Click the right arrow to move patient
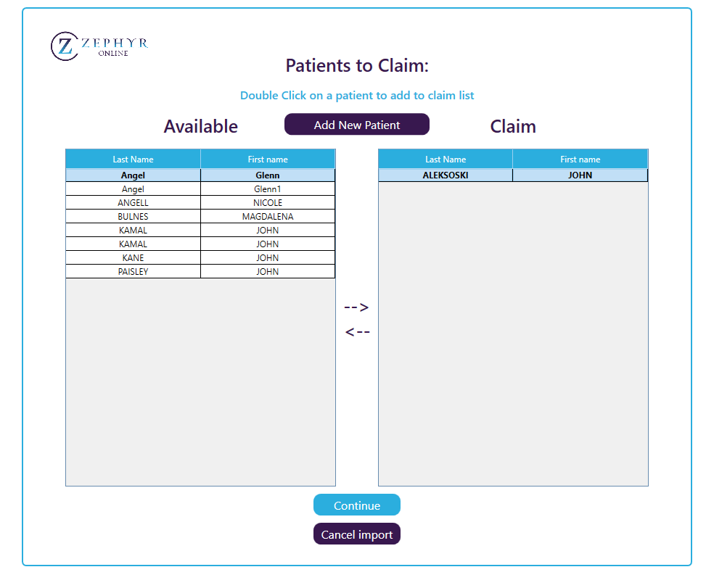Image resolution: width=714 pixels, height=588 pixels. [356, 307]
